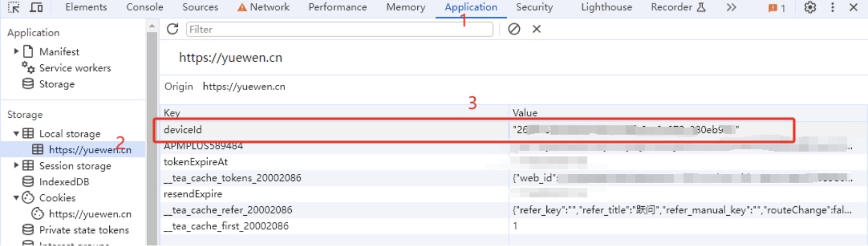This screenshot has height=246, width=868.
Task: Select IndexedDB in Storage section
Action: (x=64, y=182)
